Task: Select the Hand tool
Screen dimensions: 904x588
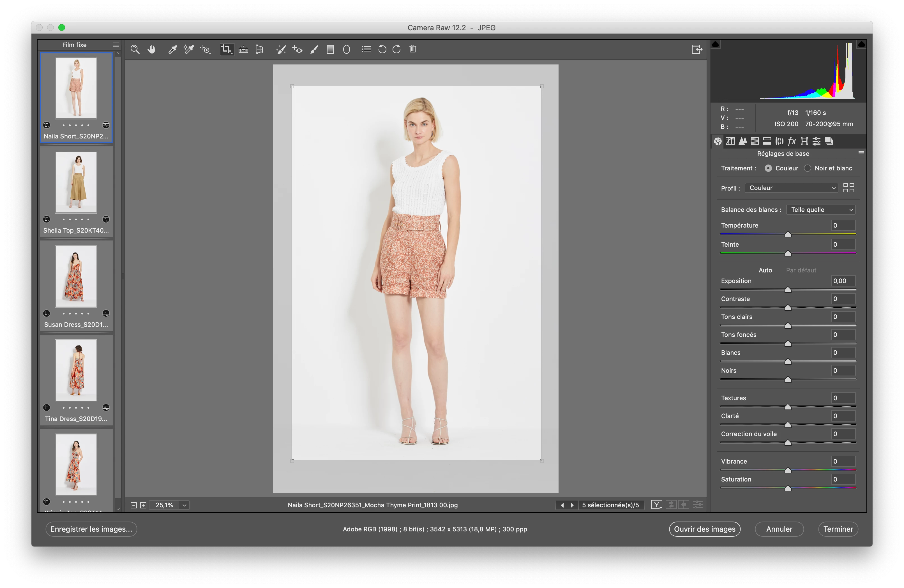Action: (151, 49)
